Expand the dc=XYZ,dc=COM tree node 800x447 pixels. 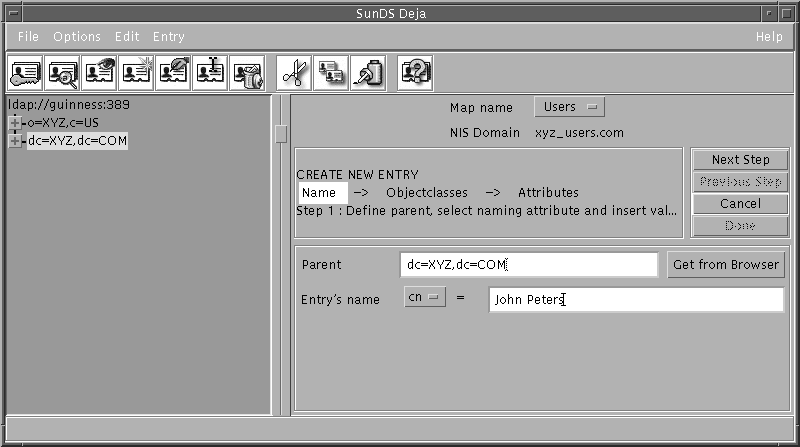[x=15, y=141]
